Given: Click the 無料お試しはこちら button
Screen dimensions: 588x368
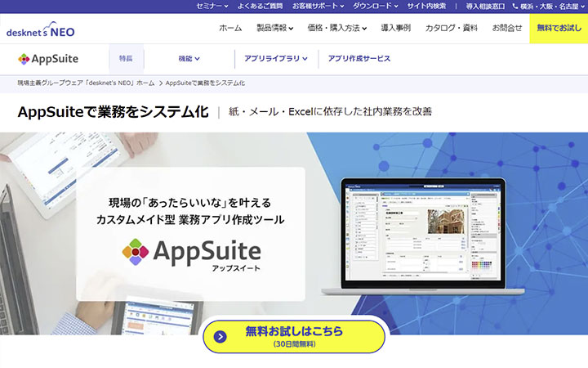Looking at the screenshot, I should [x=294, y=336].
